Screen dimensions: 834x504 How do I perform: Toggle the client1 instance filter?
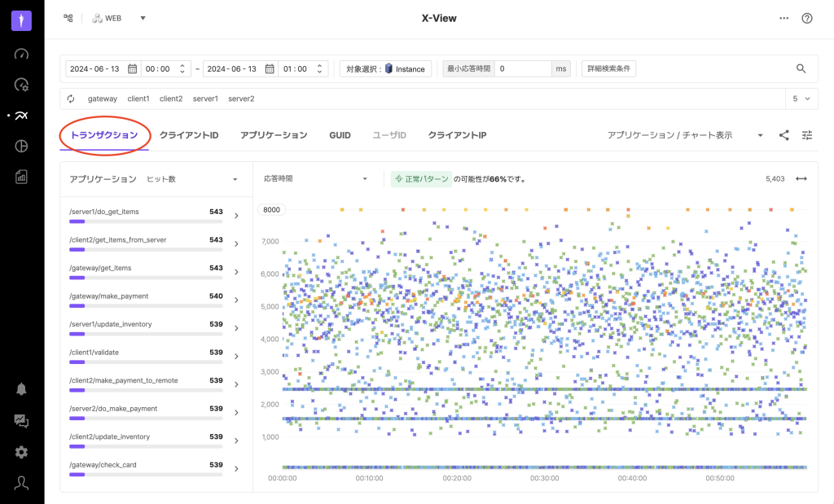click(x=138, y=99)
